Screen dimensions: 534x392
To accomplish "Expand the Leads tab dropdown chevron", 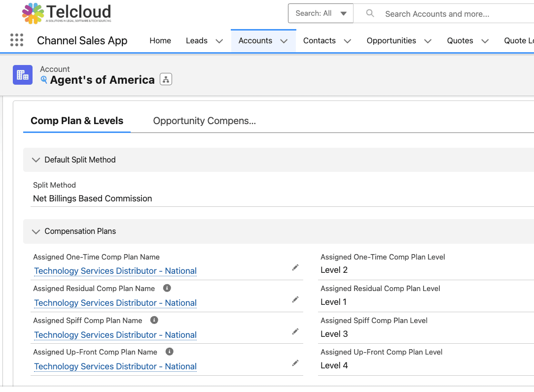I will pyautogui.click(x=219, y=41).
